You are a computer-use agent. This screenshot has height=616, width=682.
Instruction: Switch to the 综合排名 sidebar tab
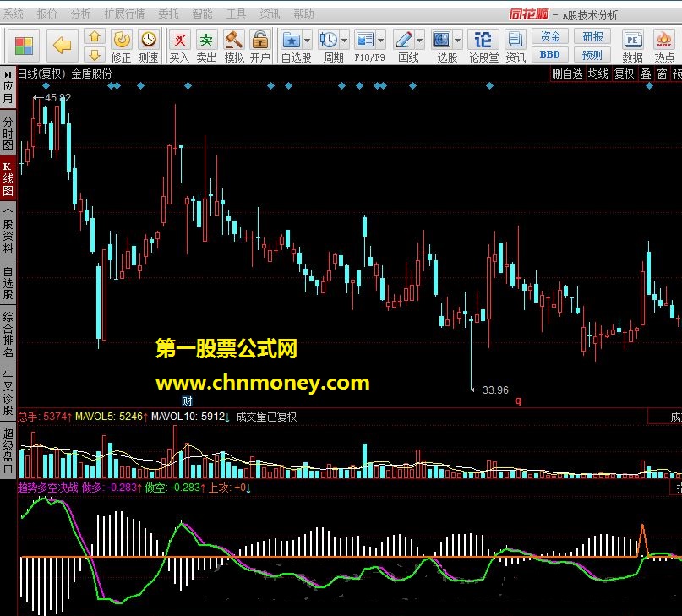[8, 334]
